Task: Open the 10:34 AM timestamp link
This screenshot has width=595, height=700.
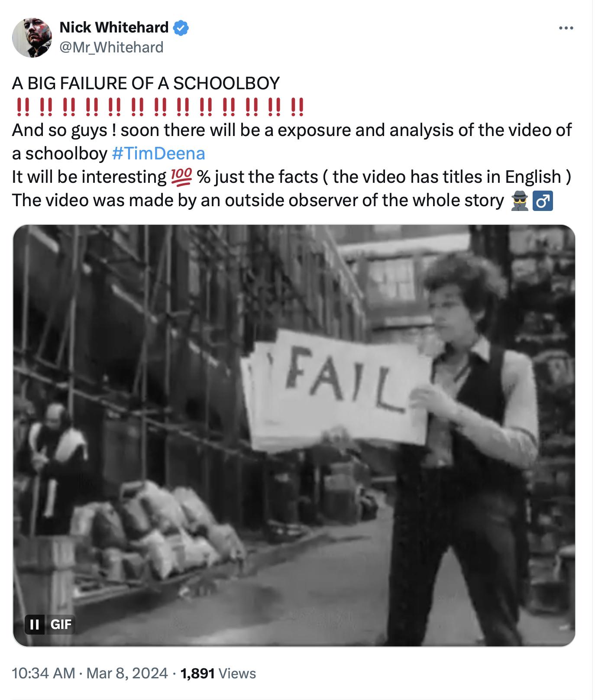Action: pos(44,673)
